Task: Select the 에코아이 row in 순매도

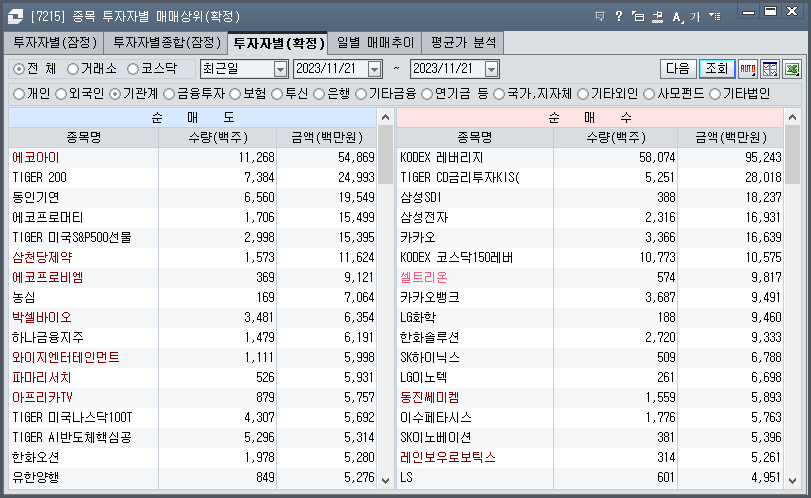Action: [x=192, y=158]
